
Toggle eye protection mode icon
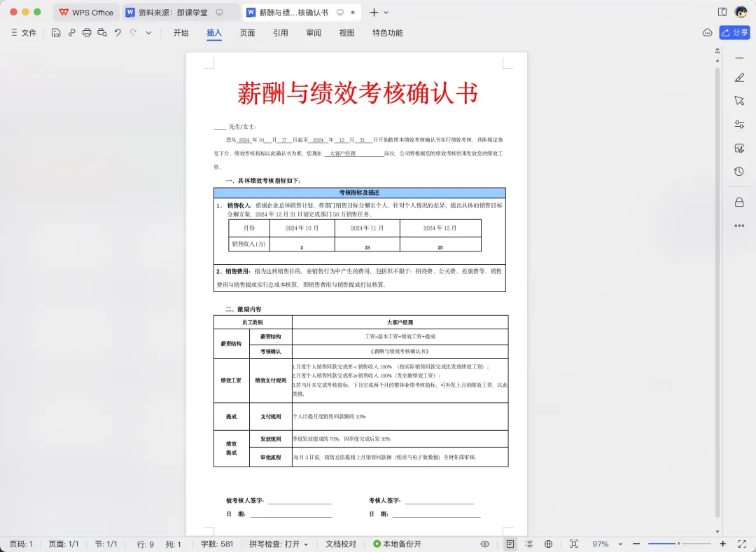[x=485, y=544]
